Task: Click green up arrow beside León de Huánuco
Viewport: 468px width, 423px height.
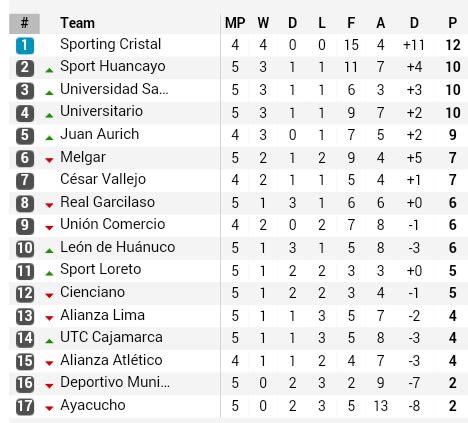Action: coord(49,250)
